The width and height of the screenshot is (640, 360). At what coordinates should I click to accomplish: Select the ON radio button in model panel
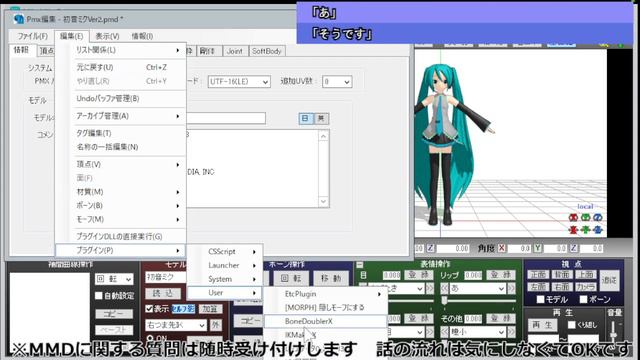pos(150,338)
